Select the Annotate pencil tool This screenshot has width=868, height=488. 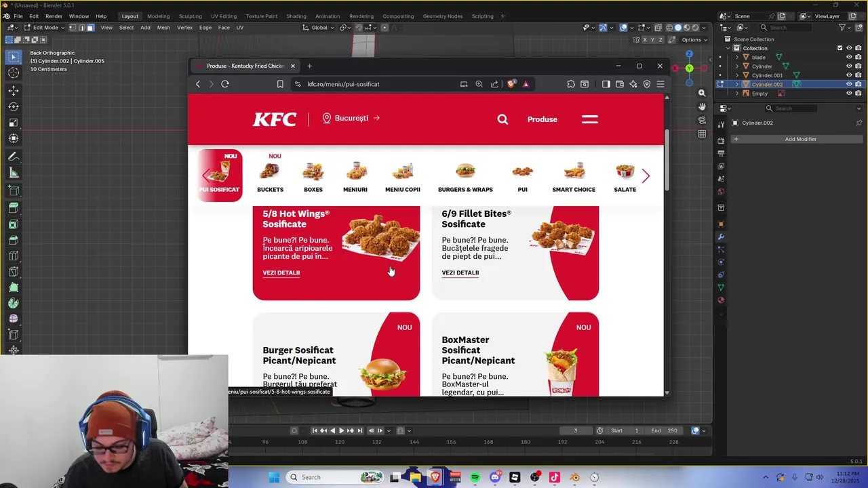click(x=14, y=157)
